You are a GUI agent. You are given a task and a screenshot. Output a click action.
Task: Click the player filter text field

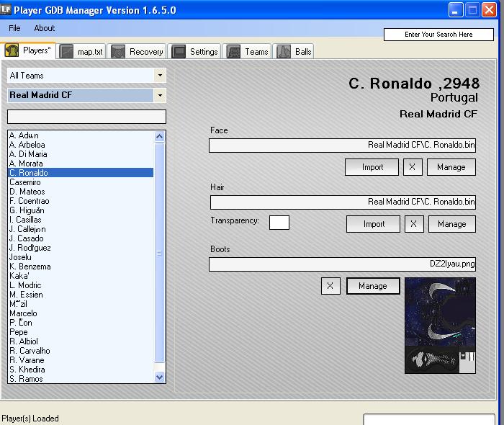(86, 117)
